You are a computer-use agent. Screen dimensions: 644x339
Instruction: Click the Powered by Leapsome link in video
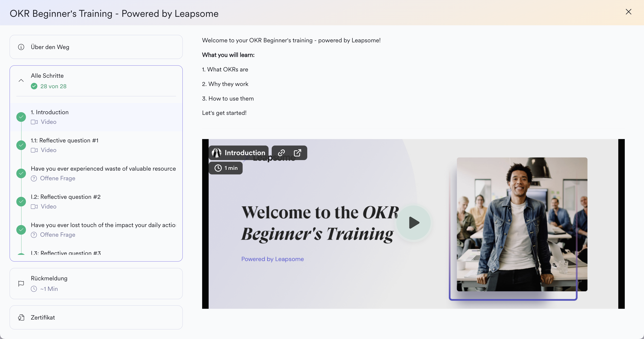[x=272, y=259]
